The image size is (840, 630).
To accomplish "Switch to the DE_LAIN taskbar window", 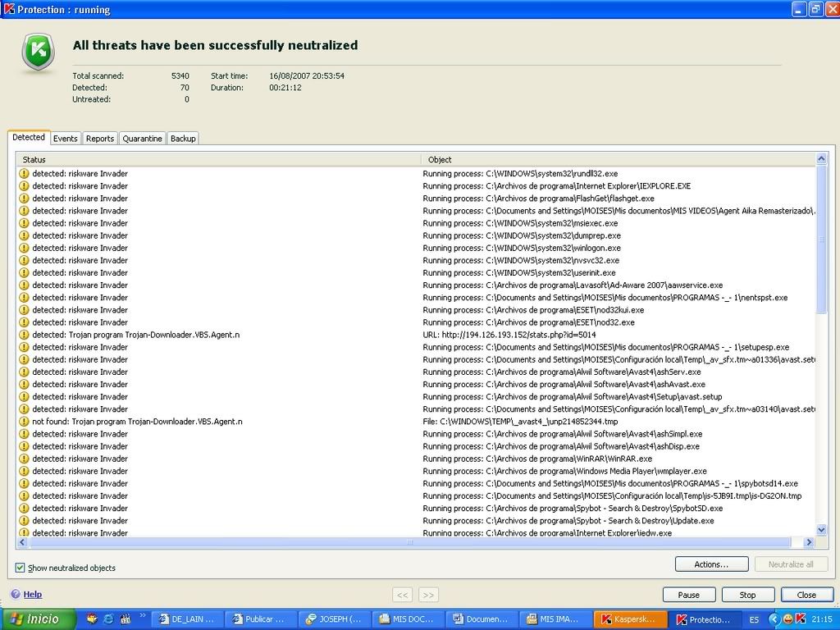I will click(187, 619).
